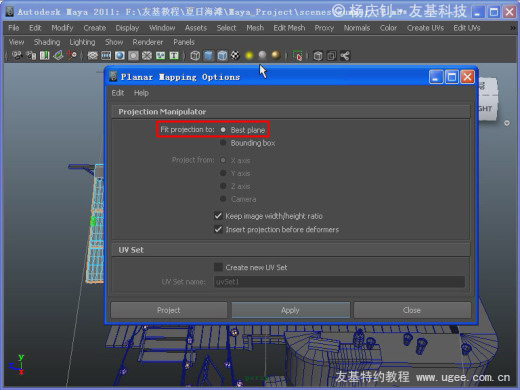Toggle the Gate Mask icon
520x390 pixels.
(133, 55)
